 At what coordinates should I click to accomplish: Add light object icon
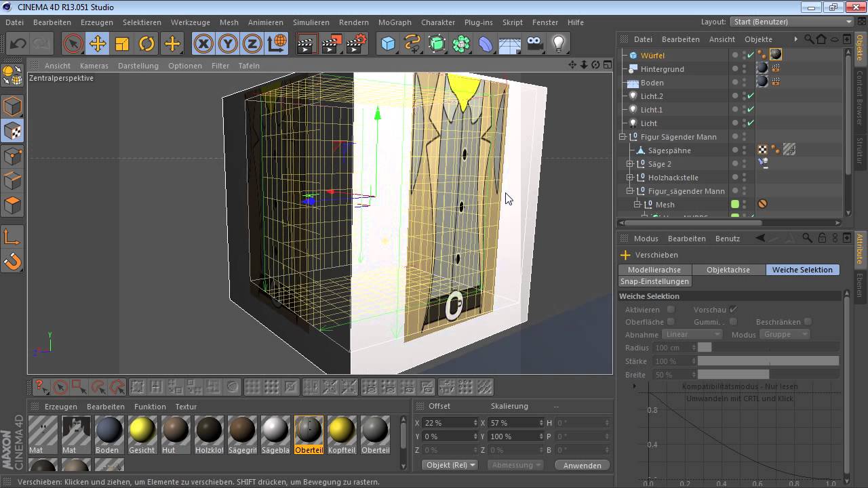click(558, 44)
